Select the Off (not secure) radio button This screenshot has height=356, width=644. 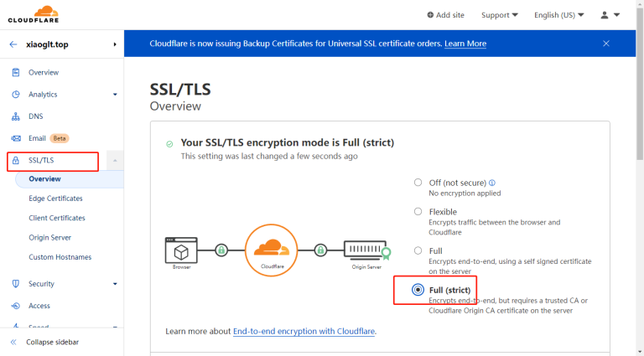tap(418, 183)
